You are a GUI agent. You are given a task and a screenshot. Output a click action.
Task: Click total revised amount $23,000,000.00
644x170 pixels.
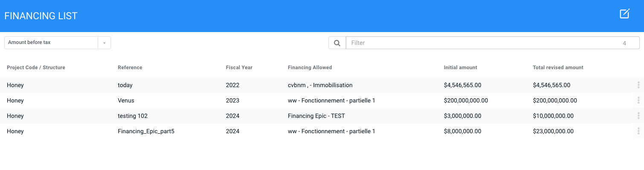coord(554,131)
